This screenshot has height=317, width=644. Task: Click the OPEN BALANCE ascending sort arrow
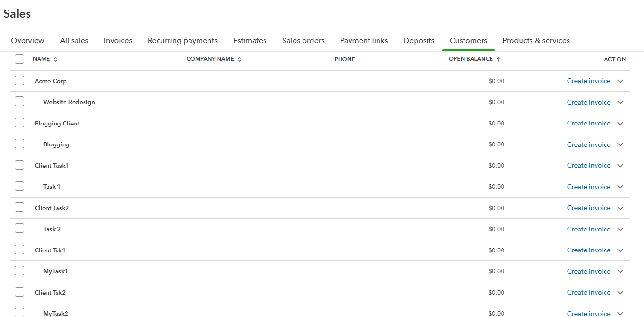coord(499,59)
